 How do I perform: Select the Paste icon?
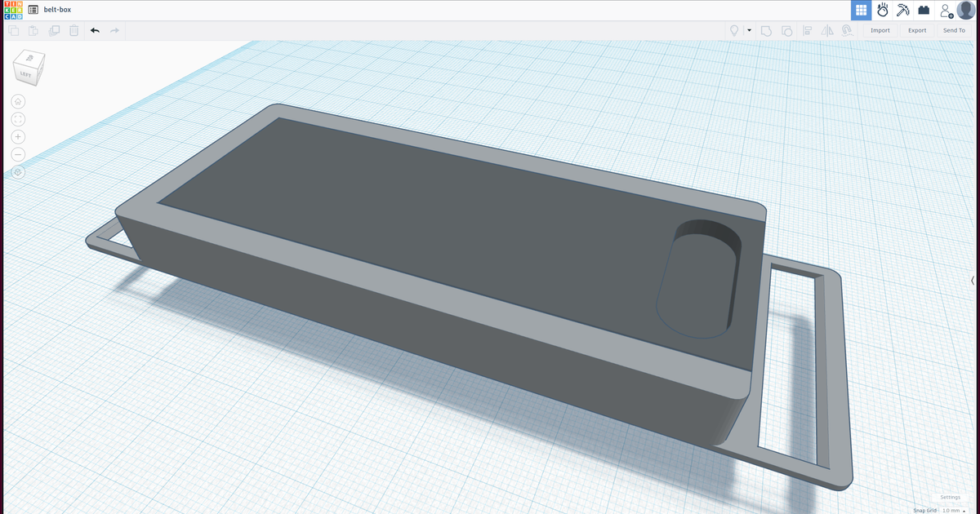click(33, 30)
